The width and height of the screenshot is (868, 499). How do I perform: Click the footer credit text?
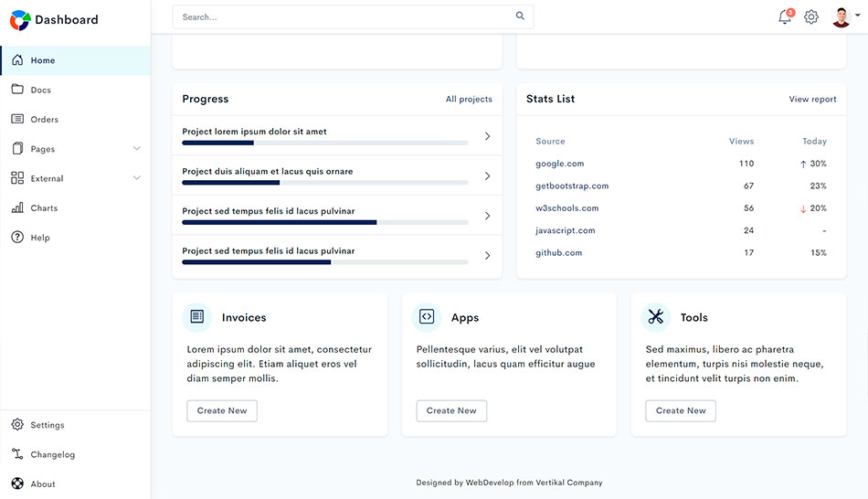[509, 483]
